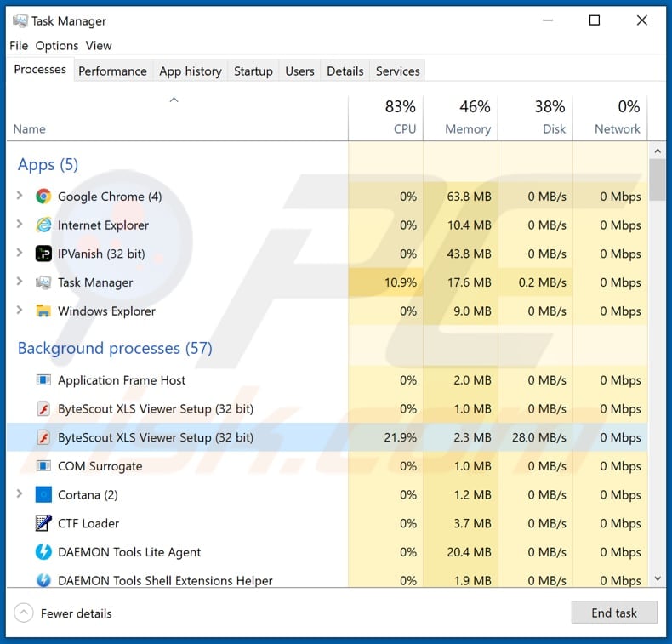Click the Fewer details link

tap(76, 613)
